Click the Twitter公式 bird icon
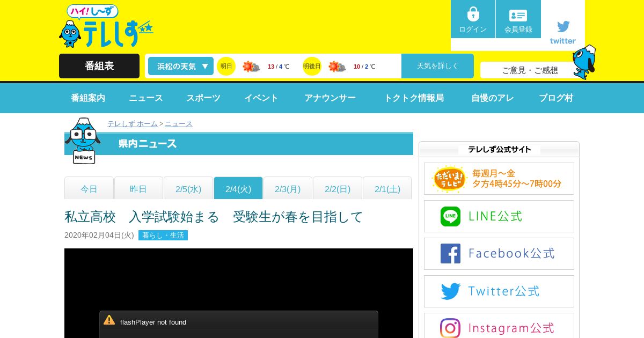The width and height of the screenshot is (644, 338). point(451,291)
